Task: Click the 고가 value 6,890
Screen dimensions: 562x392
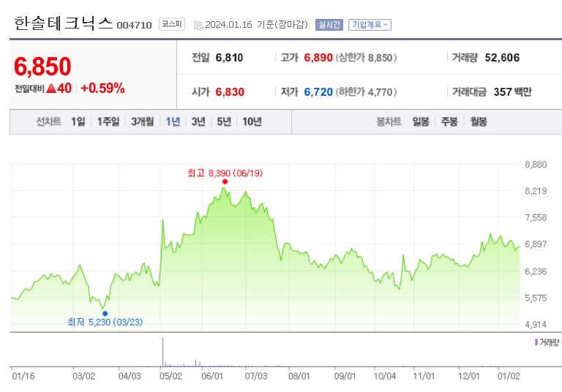Action: click(318, 58)
